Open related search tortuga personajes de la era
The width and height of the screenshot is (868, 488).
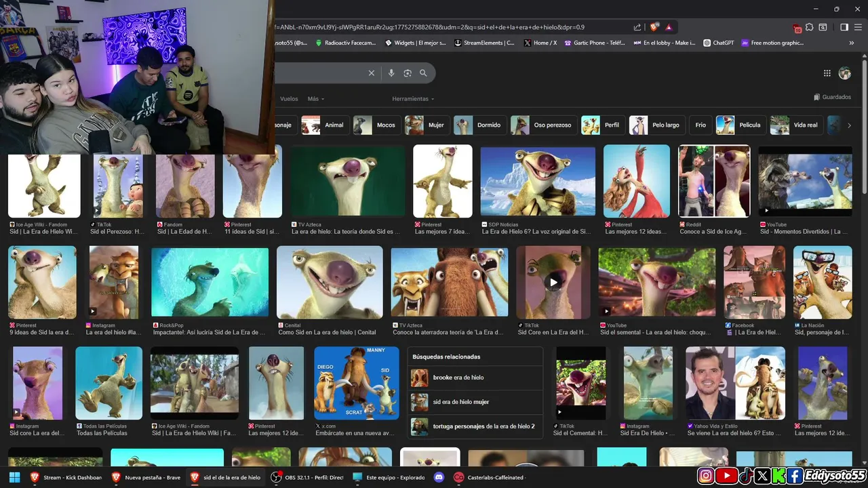[475, 426]
